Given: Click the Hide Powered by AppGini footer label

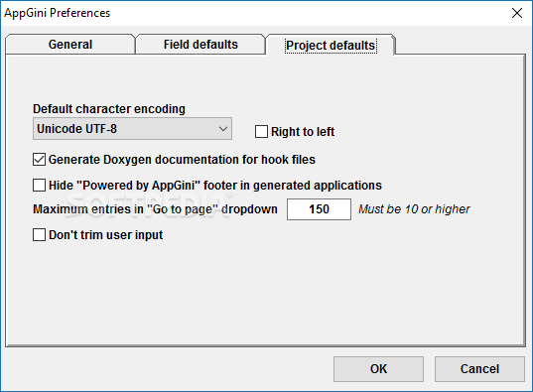Looking at the screenshot, I should coord(215,186).
